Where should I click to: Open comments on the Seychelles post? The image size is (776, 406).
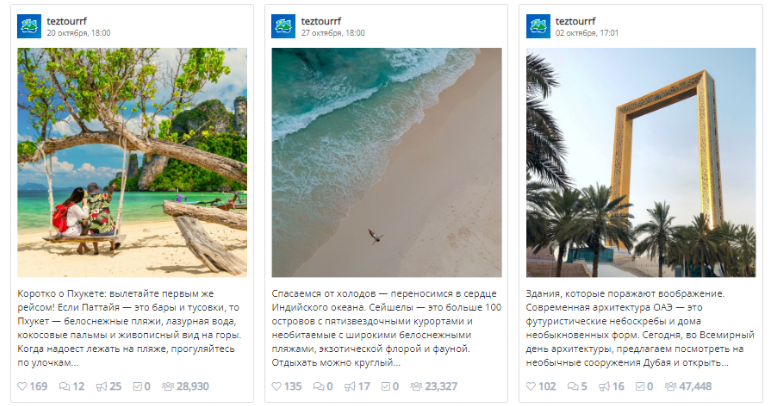tap(319, 386)
